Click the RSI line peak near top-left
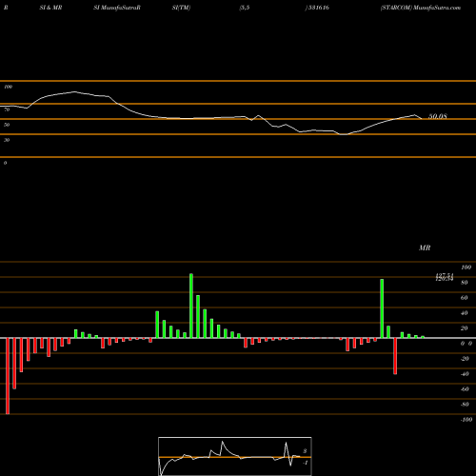 pos(74,91)
